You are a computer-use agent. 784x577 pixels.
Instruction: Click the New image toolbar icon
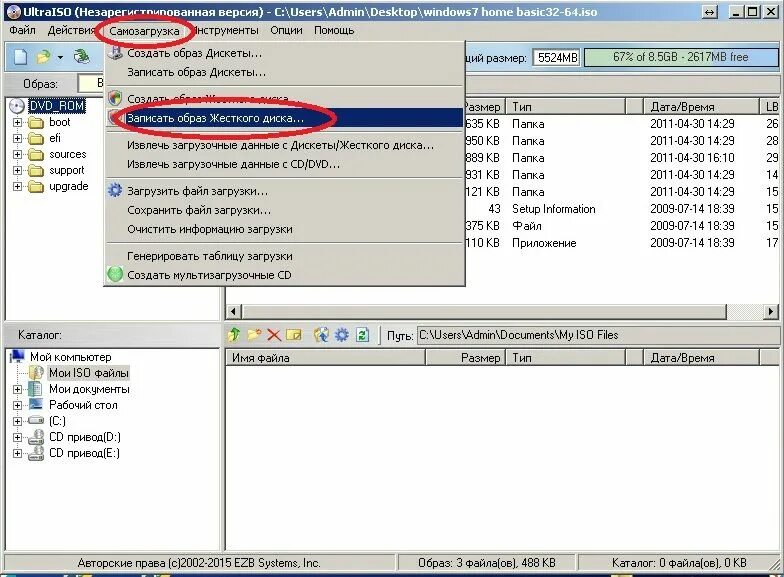[x=20, y=57]
